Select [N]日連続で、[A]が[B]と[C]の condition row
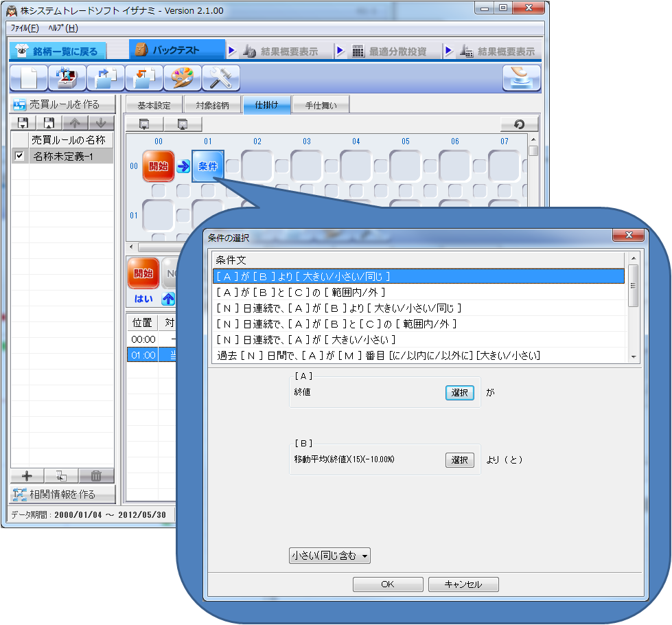Image resolution: width=672 pixels, height=625 pixels. [x=419, y=324]
